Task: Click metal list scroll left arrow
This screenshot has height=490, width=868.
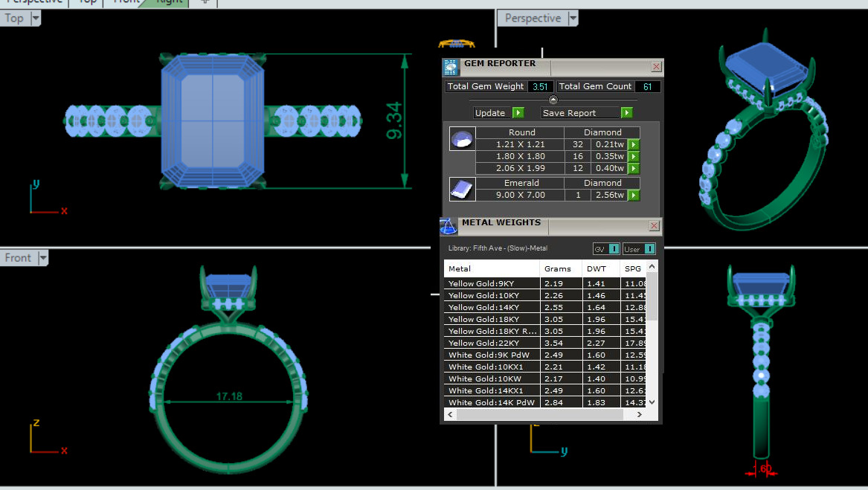Action: 450,414
